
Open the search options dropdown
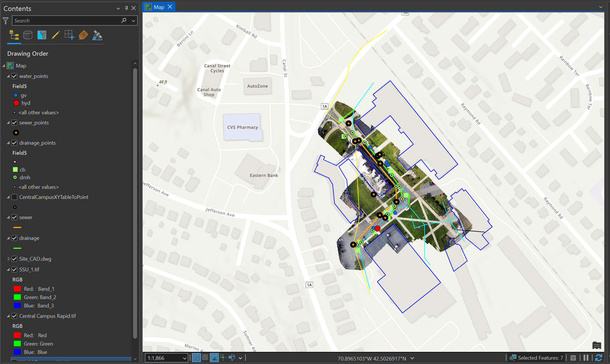point(133,21)
